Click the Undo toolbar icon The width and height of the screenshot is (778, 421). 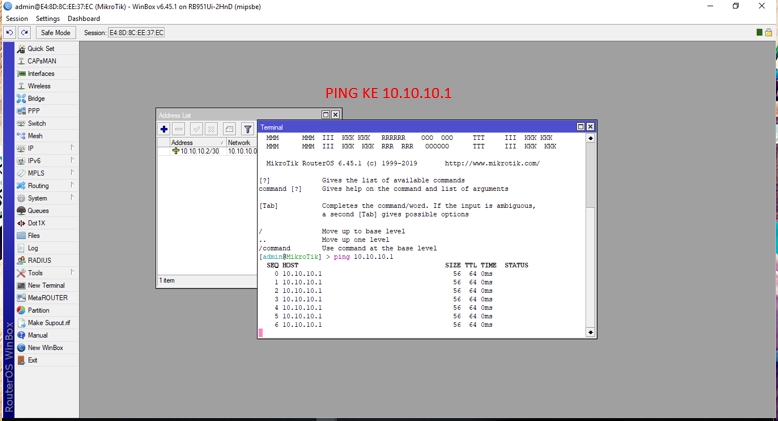click(9, 33)
